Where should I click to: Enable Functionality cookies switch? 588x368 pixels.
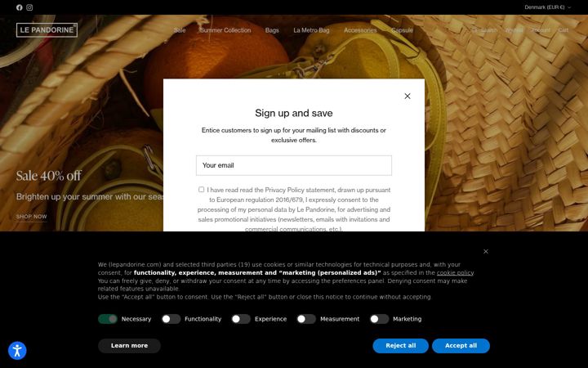pos(171,319)
